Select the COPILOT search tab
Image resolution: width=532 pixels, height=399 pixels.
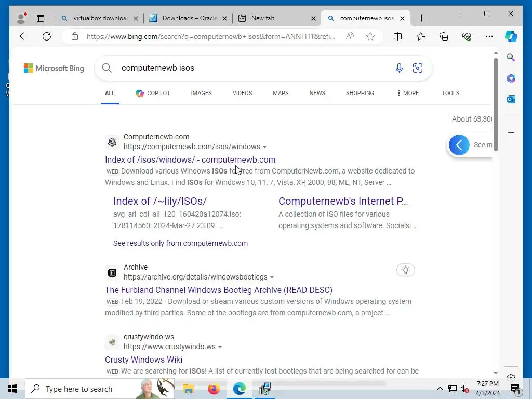pos(153,93)
